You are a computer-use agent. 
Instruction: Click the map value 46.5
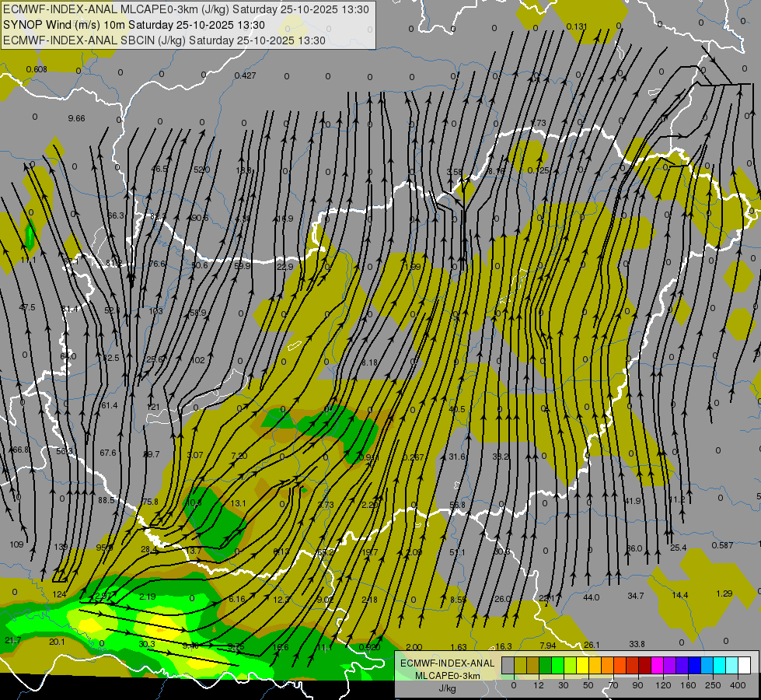tap(159, 169)
